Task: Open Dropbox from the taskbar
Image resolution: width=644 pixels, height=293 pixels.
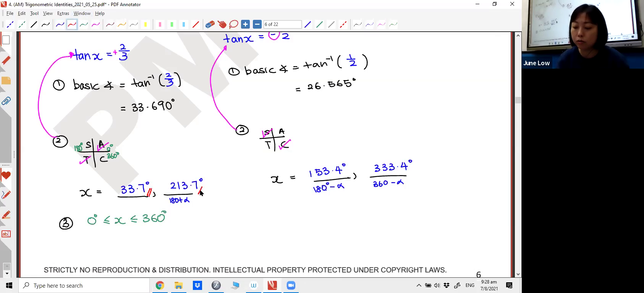Action: [197, 285]
